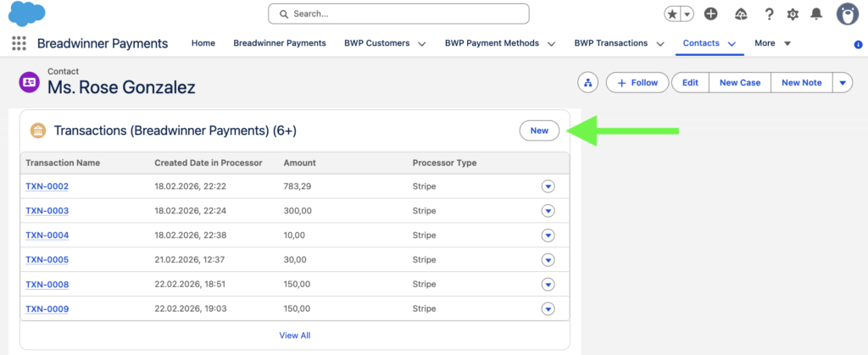Open the user profile avatar
The height and width of the screenshot is (355, 868).
(847, 14)
